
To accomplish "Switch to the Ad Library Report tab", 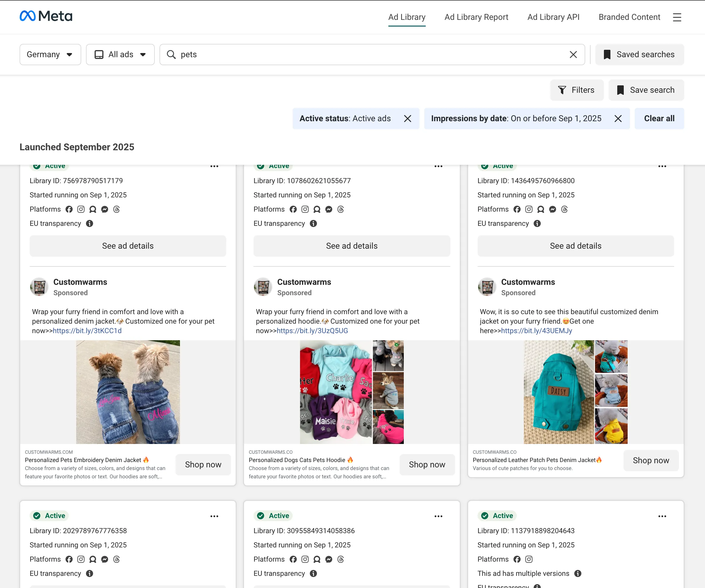I will [476, 17].
